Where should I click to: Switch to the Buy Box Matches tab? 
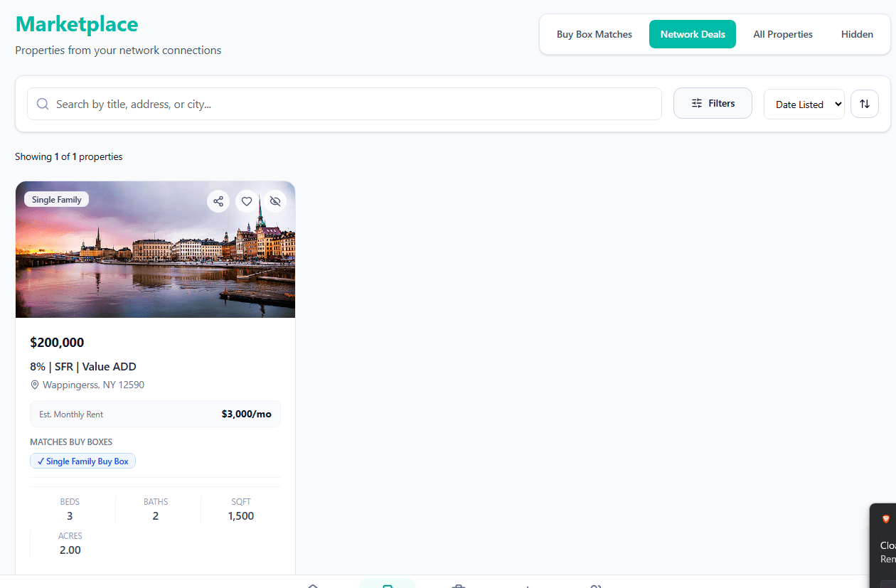click(594, 34)
